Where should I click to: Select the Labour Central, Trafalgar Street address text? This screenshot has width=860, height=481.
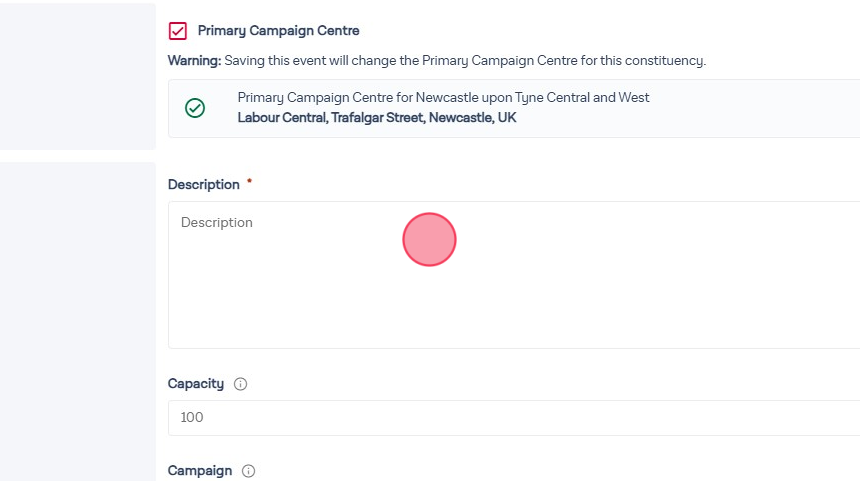click(377, 118)
